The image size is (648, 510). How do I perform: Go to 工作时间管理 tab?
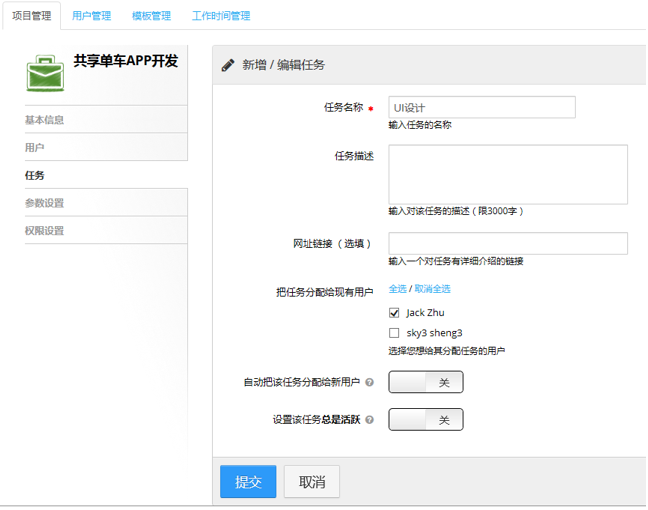tap(221, 16)
